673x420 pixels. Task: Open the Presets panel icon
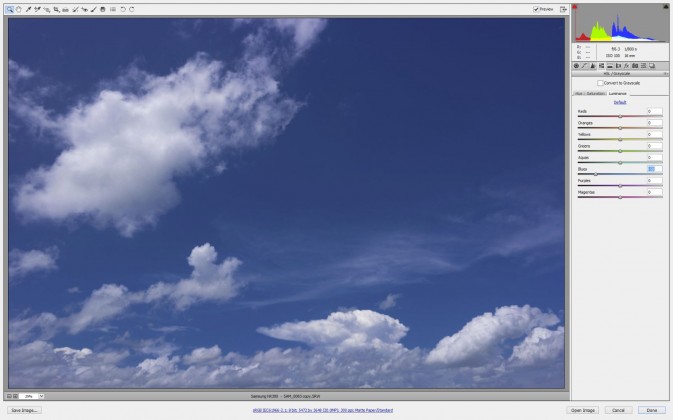[643, 66]
